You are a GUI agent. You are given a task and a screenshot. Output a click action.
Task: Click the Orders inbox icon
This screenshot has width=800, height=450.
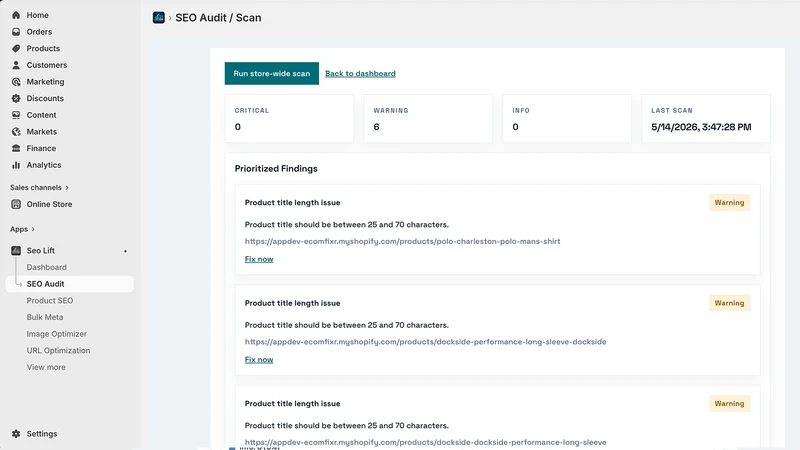tap(16, 32)
